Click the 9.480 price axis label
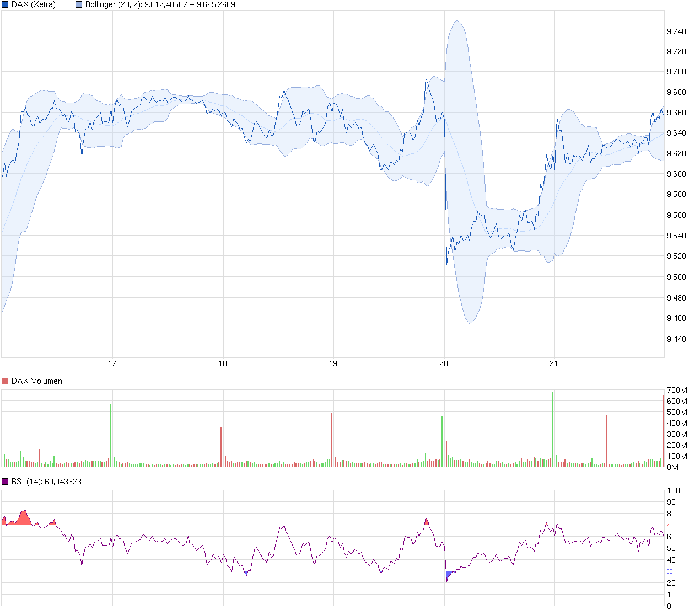This screenshot has height=615, width=700. [676, 298]
